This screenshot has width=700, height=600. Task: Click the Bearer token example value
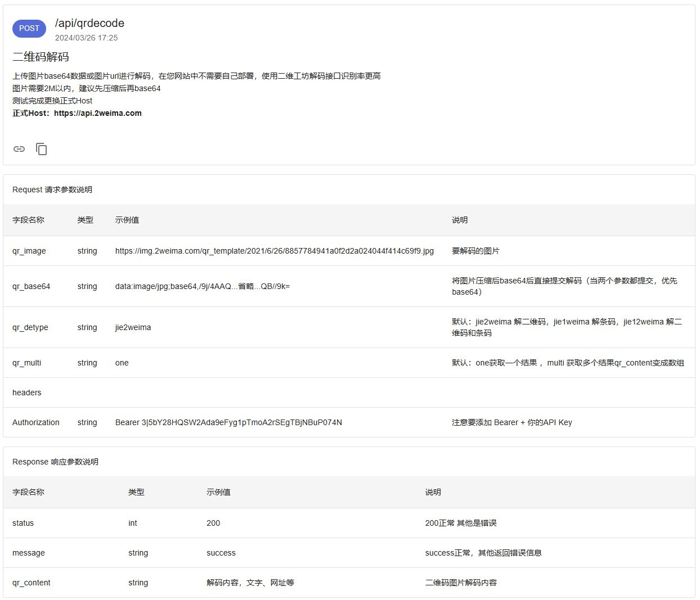(x=228, y=422)
